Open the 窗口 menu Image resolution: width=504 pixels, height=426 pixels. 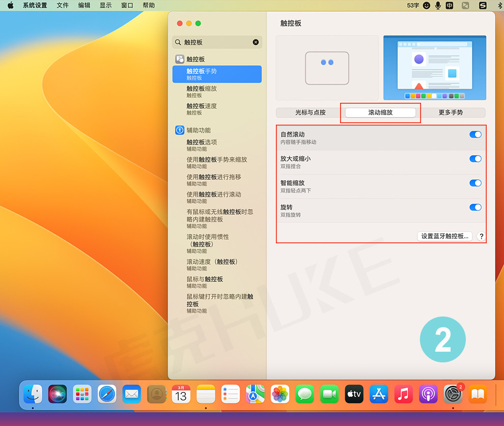(x=127, y=5)
